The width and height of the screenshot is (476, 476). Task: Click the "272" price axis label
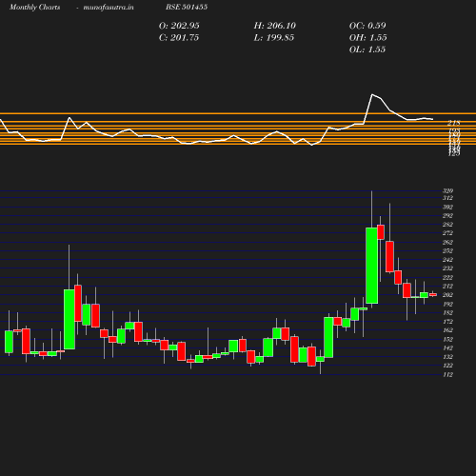(447, 233)
